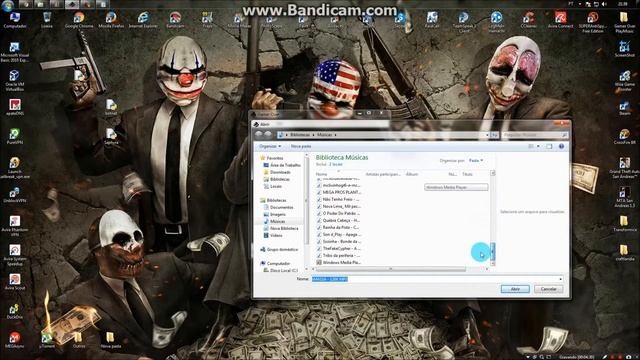Click the horizontal scrollbar of file list

[x=391, y=269]
